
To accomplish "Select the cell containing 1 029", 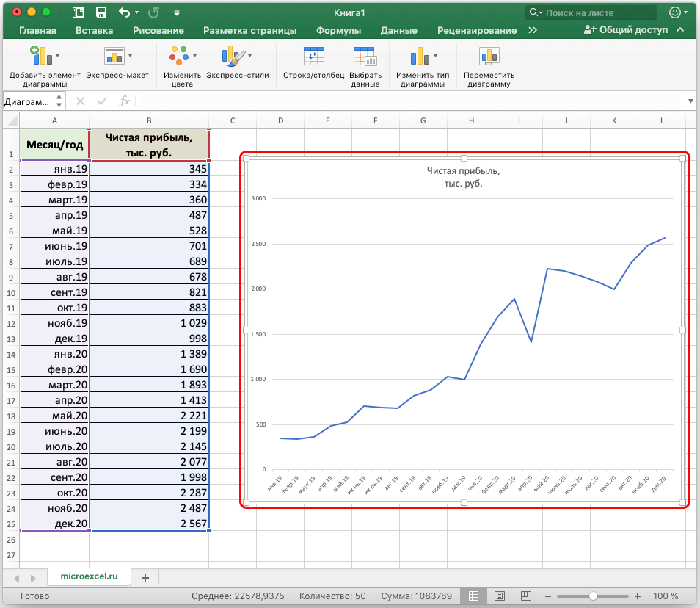I will click(x=149, y=323).
